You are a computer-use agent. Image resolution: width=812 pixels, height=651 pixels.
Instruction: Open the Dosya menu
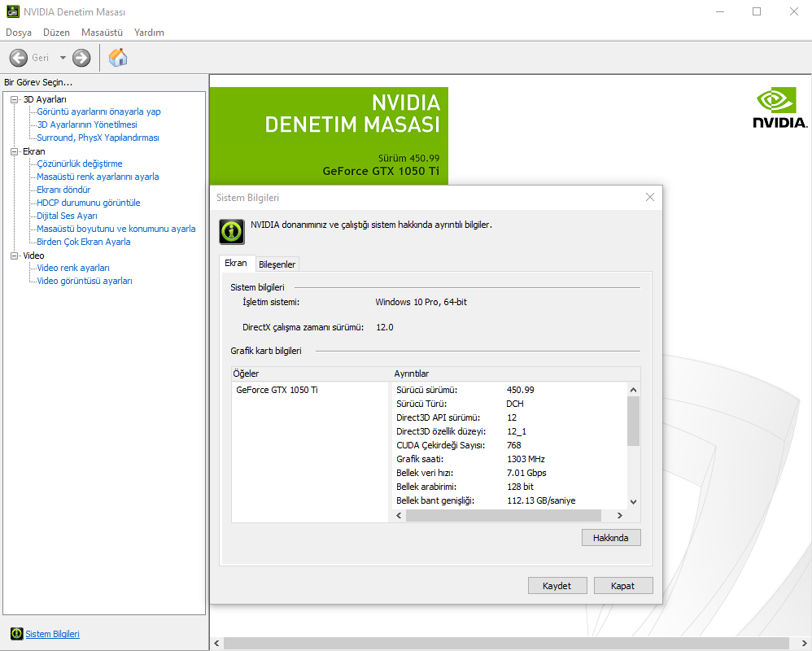[x=19, y=32]
